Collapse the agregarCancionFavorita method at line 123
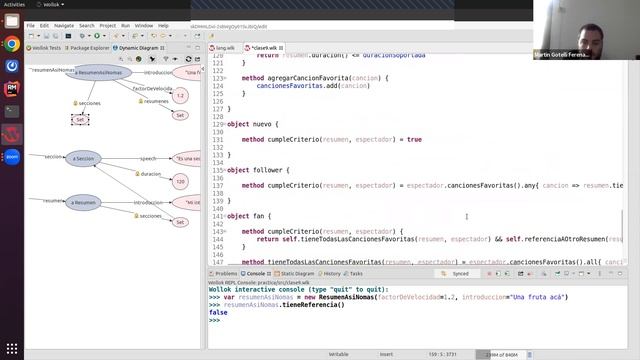Viewport: 640px width, 360px height. coord(225,78)
